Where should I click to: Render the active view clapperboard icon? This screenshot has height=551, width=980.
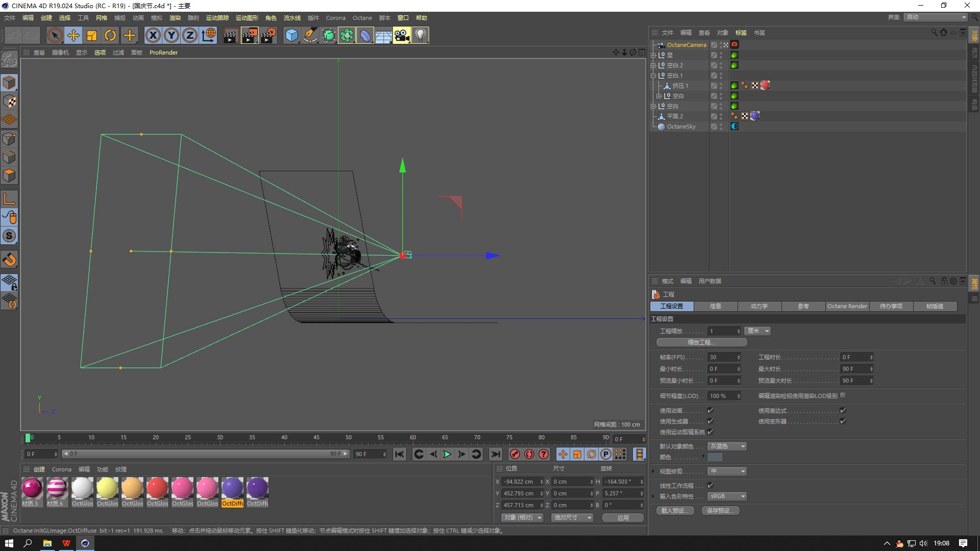coord(231,35)
